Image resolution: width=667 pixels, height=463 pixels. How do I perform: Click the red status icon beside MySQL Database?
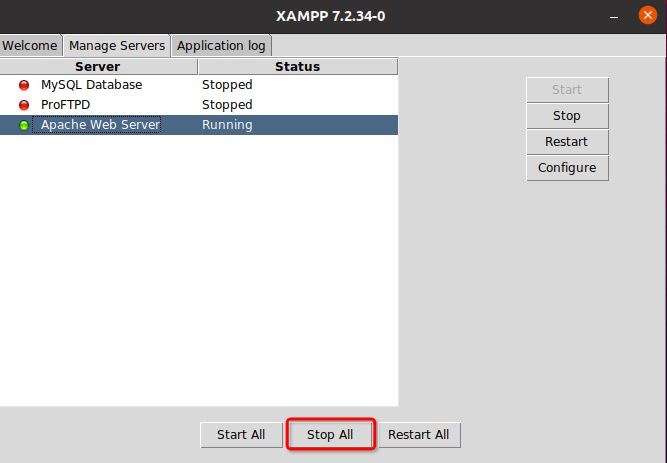point(24,85)
